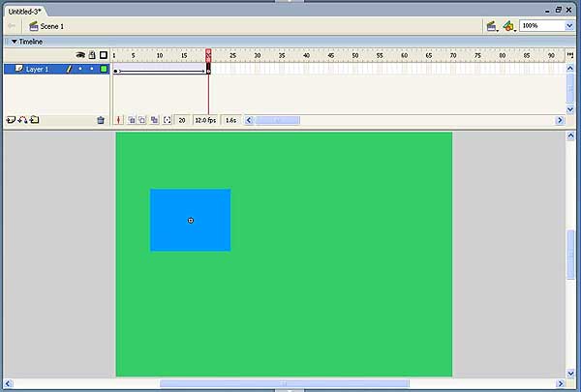The image size is (581, 392).
Task: Enable the Onion Skin button
Action: pyautogui.click(x=132, y=120)
